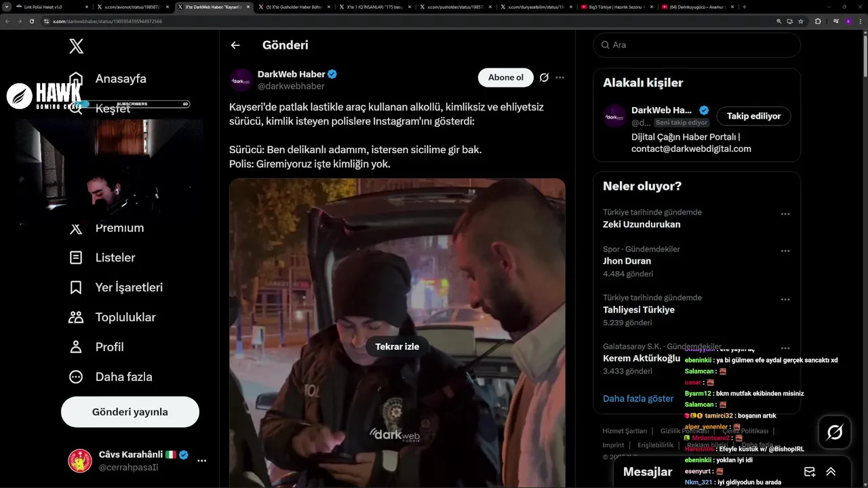The width and height of the screenshot is (868, 488).
Task: Switch to Big5 Türkiye YouTube tab
Action: tap(617, 7)
